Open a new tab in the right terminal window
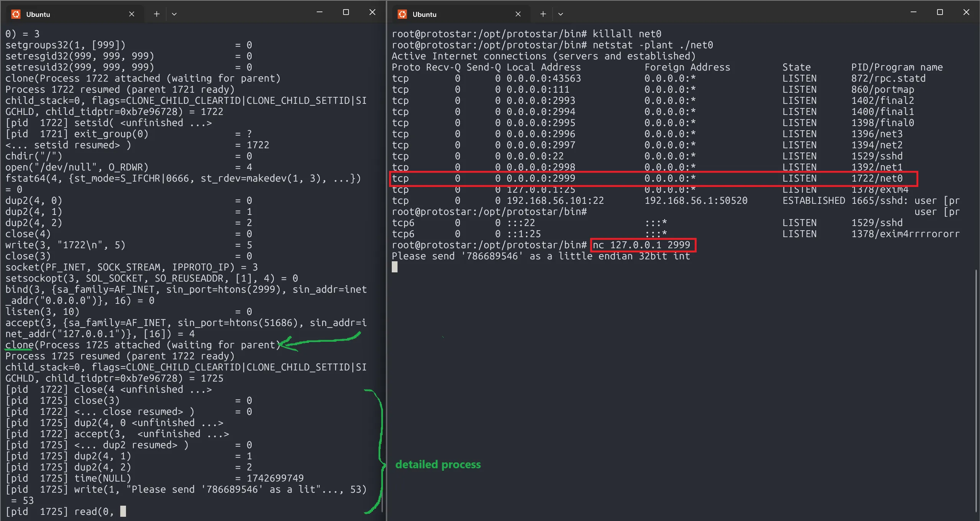 (543, 14)
